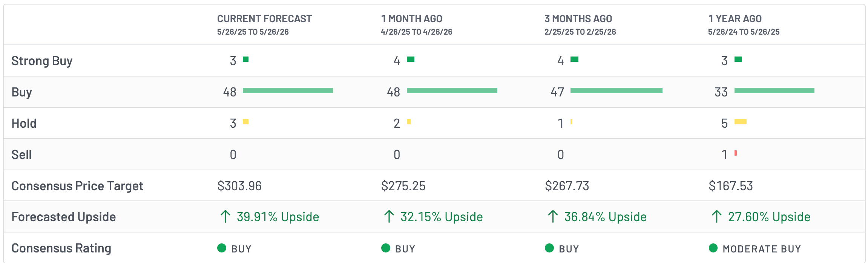Click the 1 year ago Hold bar of 5
This screenshot has width=868, height=263.
741,122
